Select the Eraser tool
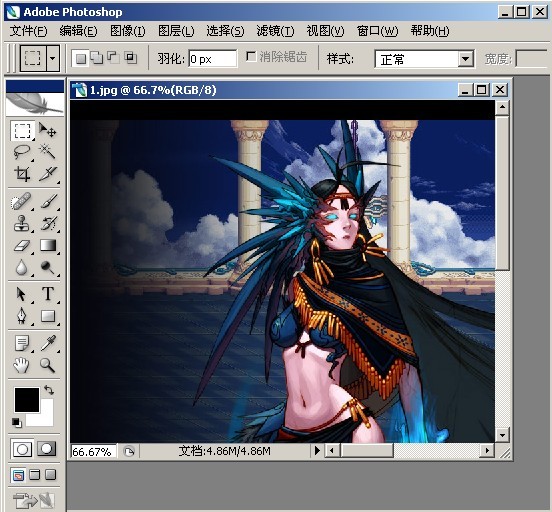552x512 pixels. click(x=22, y=245)
